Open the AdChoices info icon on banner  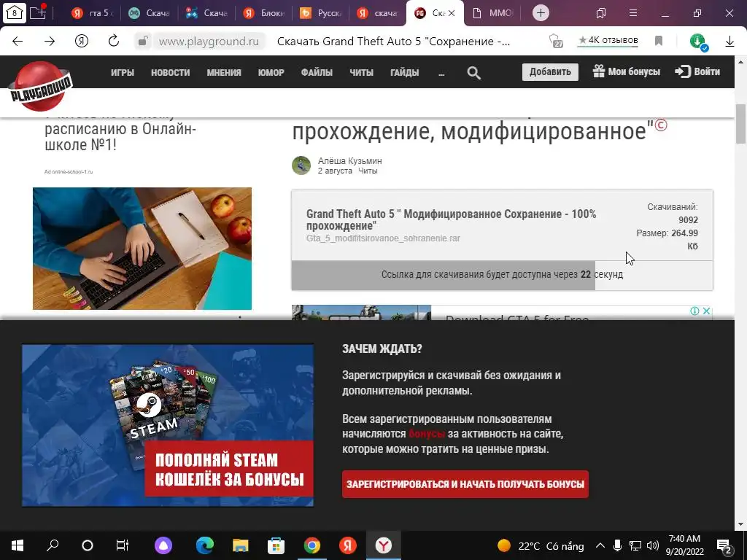click(x=694, y=311)
